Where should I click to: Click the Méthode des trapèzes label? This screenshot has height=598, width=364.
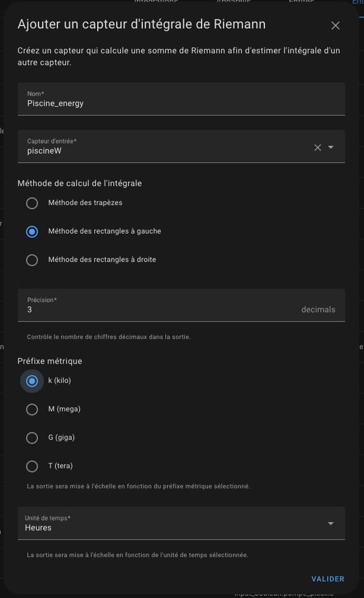pyautogui.click(x=85, y=203)
